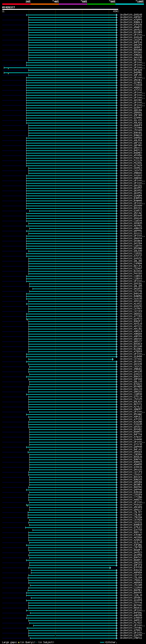Open hit UniRef100_Q08150
Viewport: 146px width, 644px height.
tap(131, 306)
